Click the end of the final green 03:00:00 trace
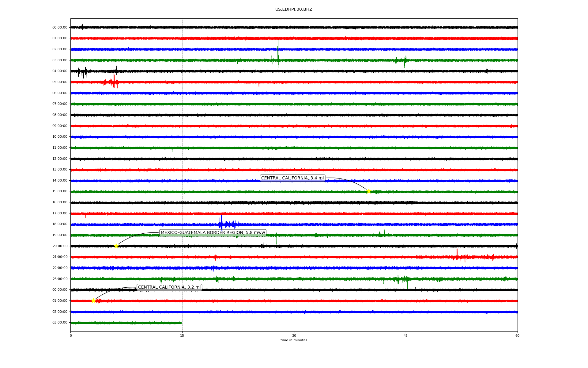Viewport: 588px width, 368px height. (x=181, y=323)
